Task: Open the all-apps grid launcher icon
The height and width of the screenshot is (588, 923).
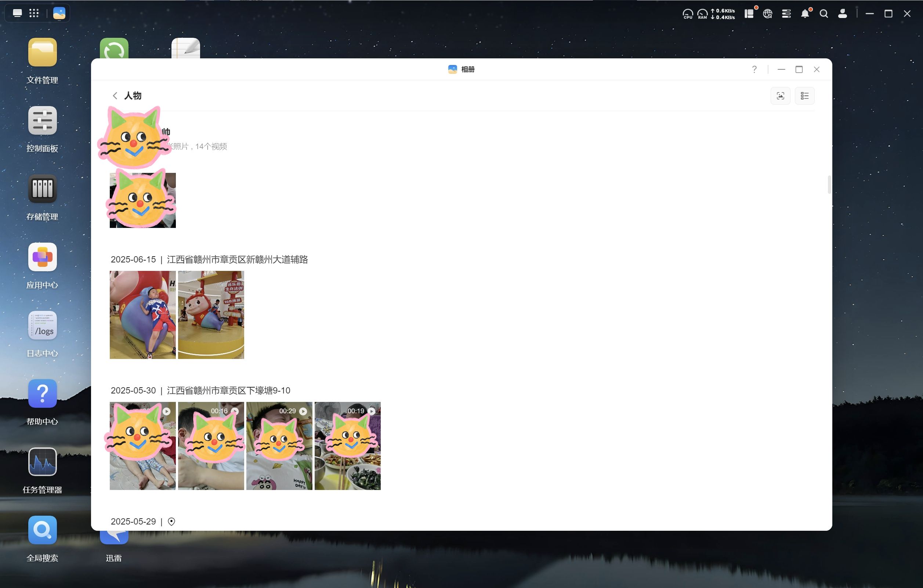Action: (x=34, y=14)
